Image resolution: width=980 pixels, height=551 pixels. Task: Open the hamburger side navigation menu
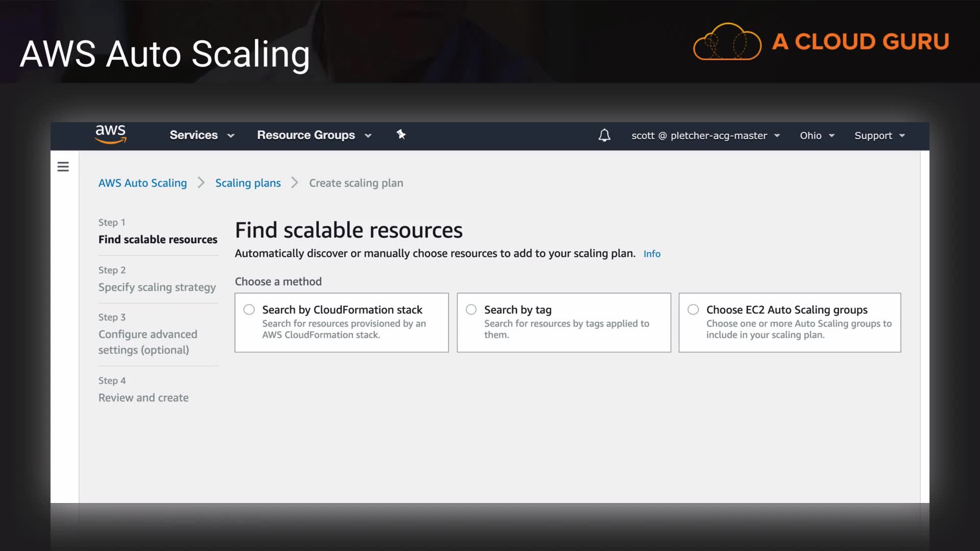[63, 167]
